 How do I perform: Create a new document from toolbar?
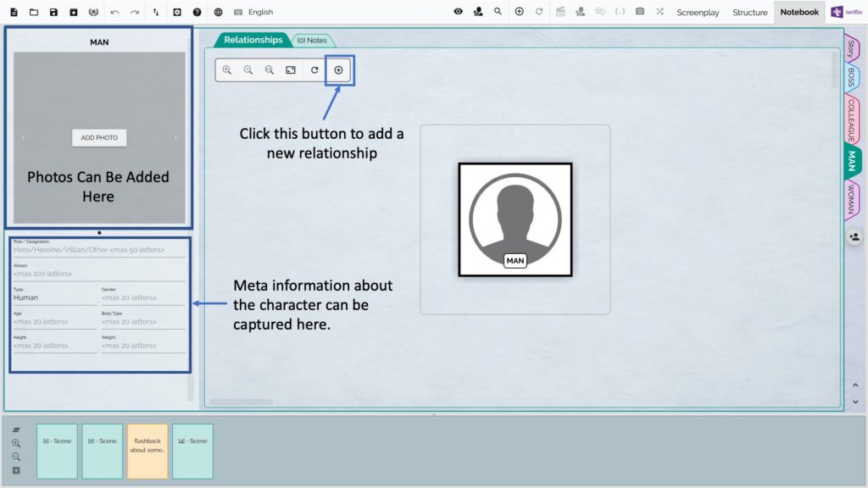click(x=14, y=12)
